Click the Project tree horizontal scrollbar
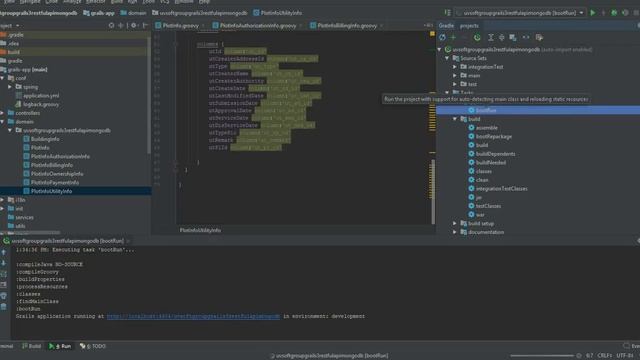Screen dimensions: 640x360 pos(30,233)
